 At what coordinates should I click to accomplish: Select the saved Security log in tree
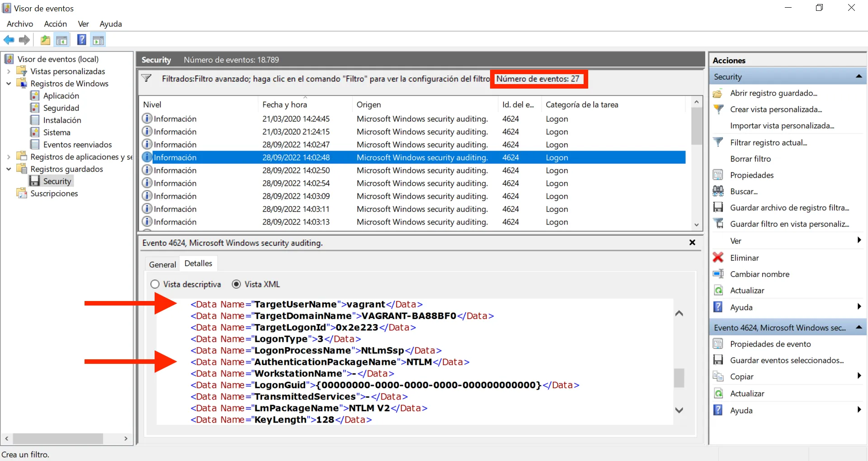(57, 181)
